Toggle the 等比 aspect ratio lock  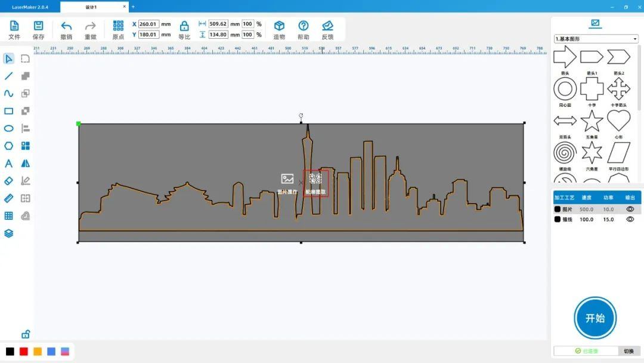point(184,26)
